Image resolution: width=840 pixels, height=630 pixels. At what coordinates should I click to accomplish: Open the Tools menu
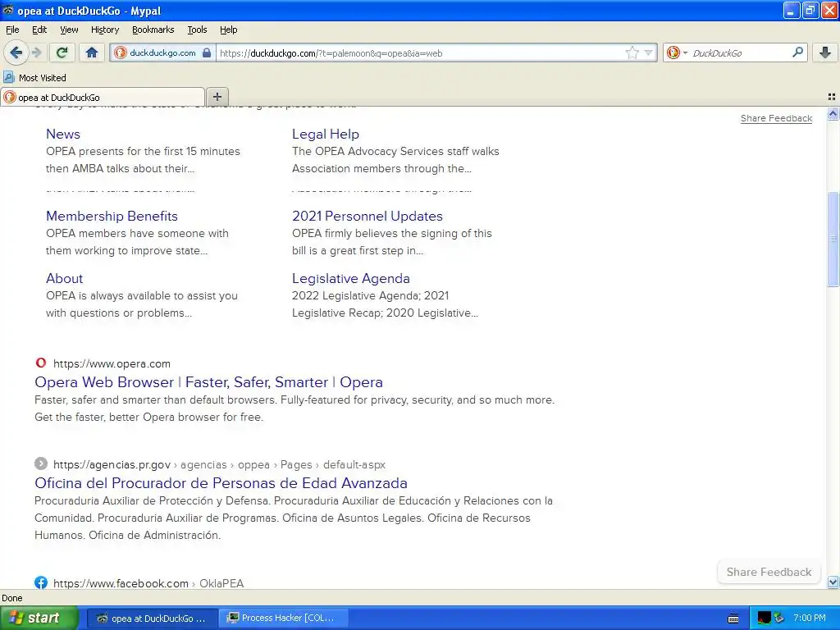(x=197, y=30)
